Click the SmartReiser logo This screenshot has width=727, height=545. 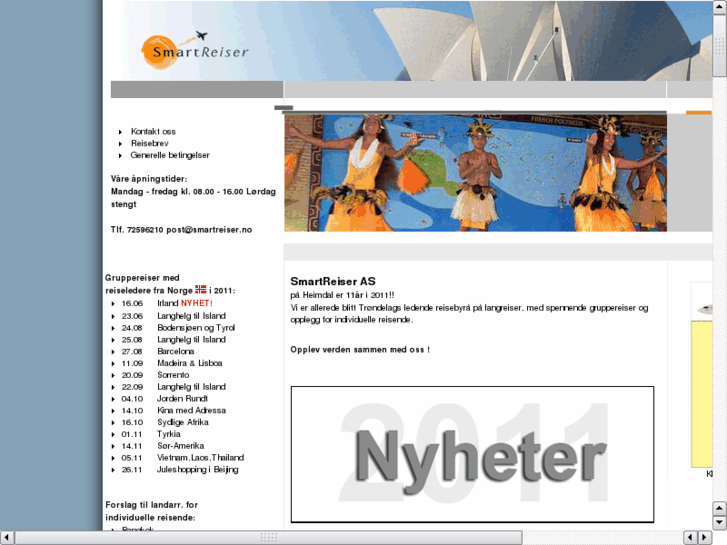point(195,50)
